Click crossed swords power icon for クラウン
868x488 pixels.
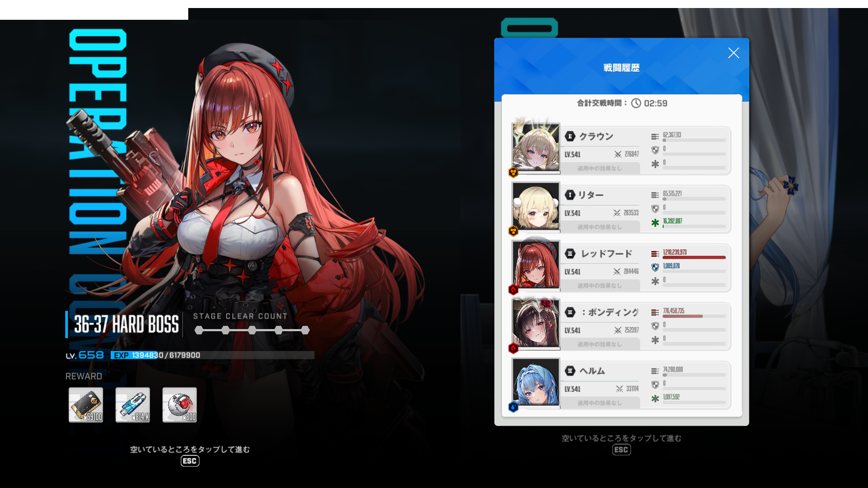(x=618, y=154)
